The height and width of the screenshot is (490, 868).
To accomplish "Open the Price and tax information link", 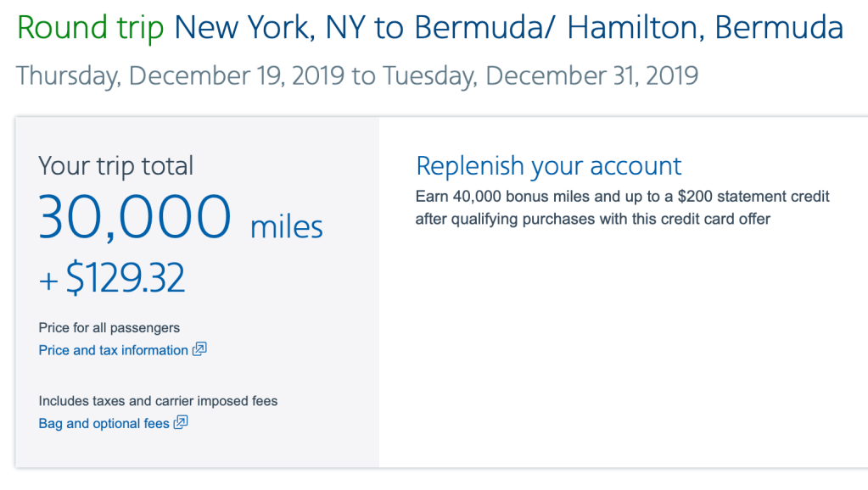I will (x=114, y=350).
